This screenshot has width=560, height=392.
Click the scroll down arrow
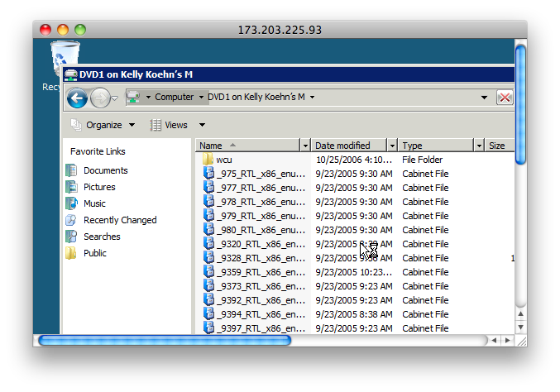pyautogui.click(x=521, y=327)
